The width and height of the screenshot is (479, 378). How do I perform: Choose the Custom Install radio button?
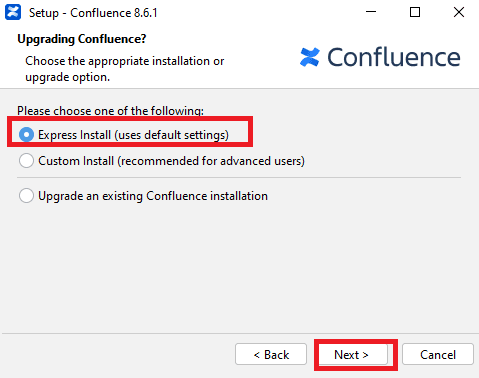click(x=26, y=161)
